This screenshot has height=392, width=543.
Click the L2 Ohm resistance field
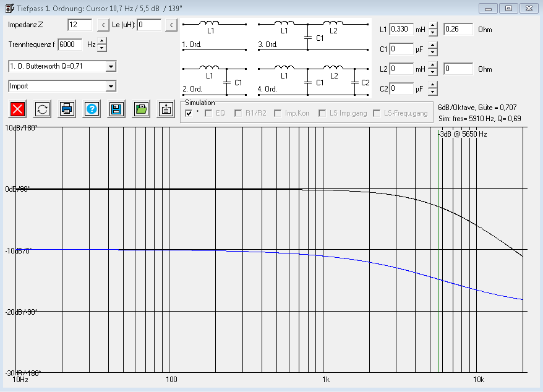(x=458, y=69)
